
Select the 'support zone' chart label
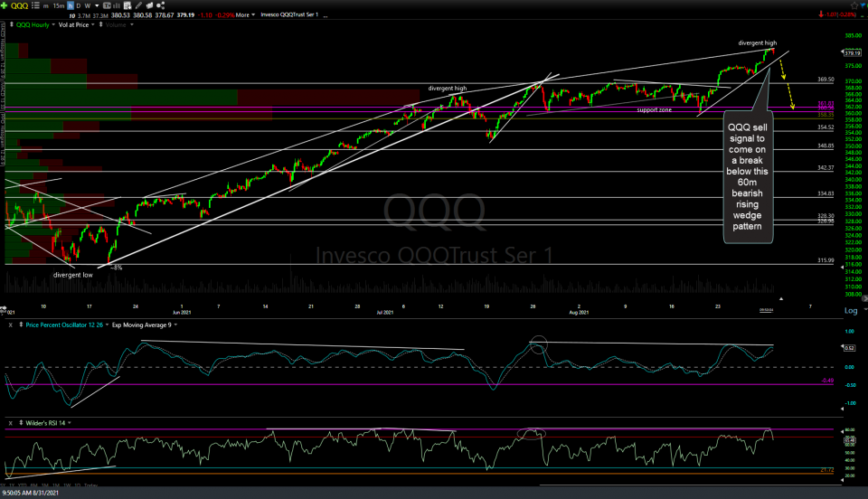click(x=655, y=109)
